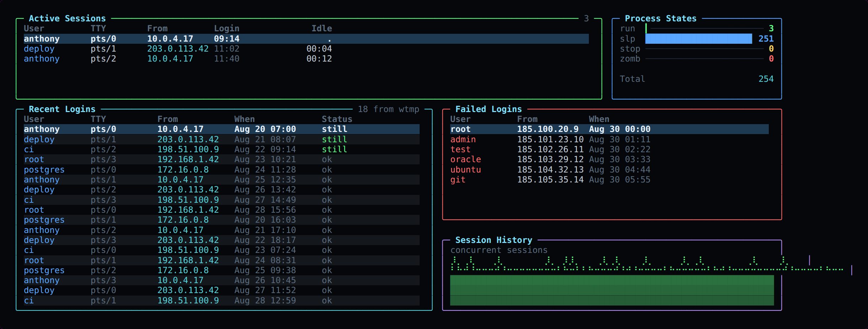Select the highlighted anthony Aug 20 07:00 login
The width and height of the screenshot is (868, 329).
click(222, 129)
